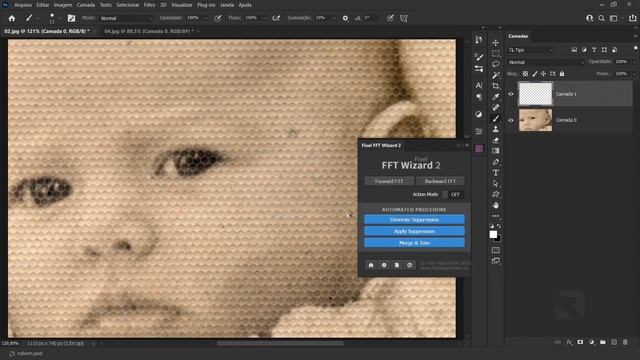Add a layer mask at panel bottom

[x=580, y=342]
